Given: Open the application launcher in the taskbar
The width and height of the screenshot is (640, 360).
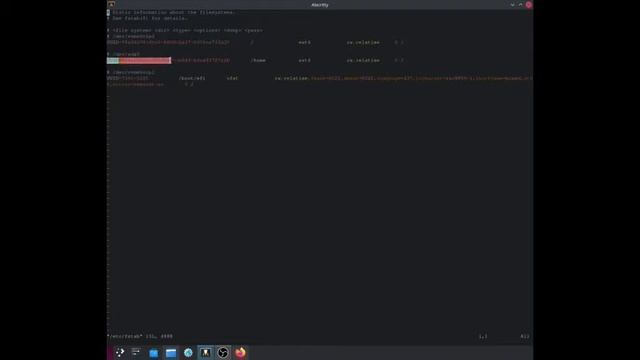Looking at the screenshot, I should 119,353.
